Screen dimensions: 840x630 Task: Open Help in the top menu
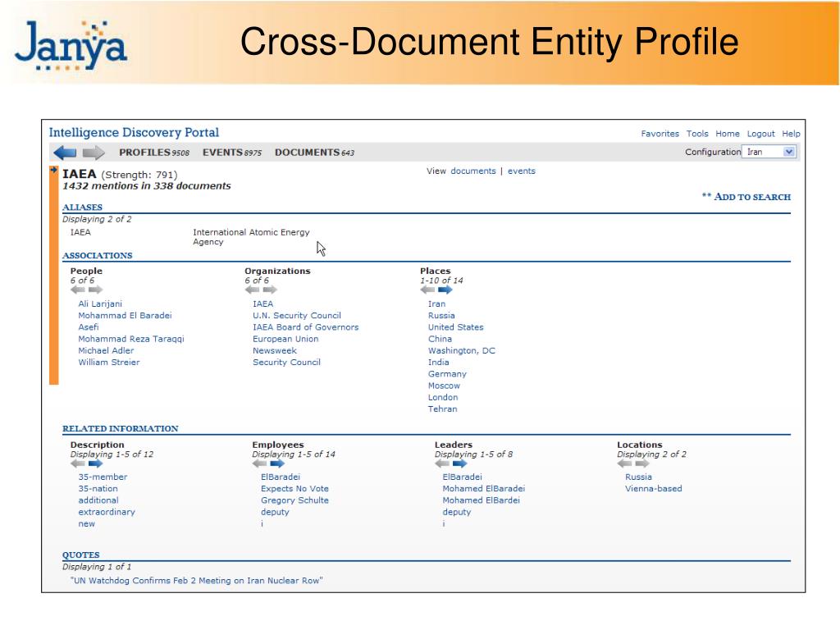[x=791, y=134]
